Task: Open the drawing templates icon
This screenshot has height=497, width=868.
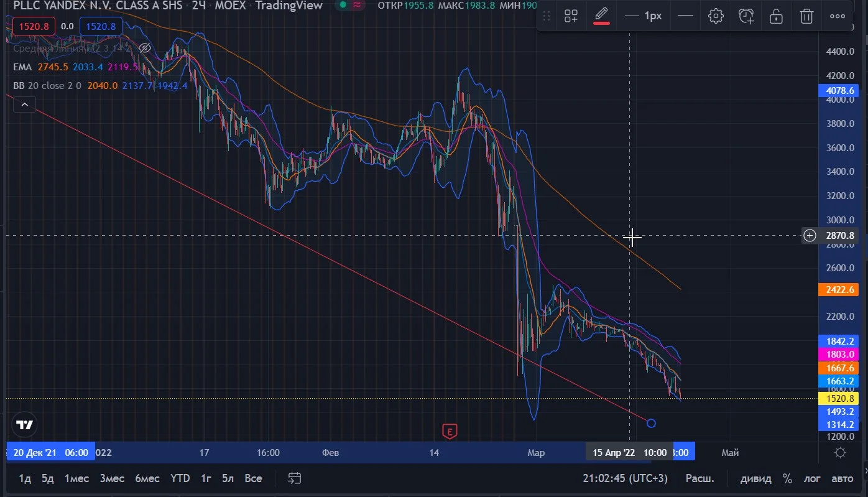Action: (571, 16)
